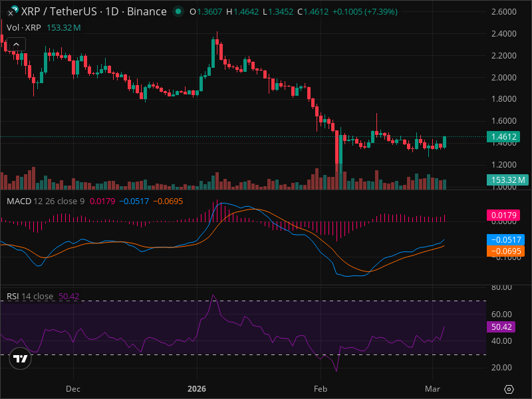
Task: Click the Mar label on time axis
Action: point(433,389)
